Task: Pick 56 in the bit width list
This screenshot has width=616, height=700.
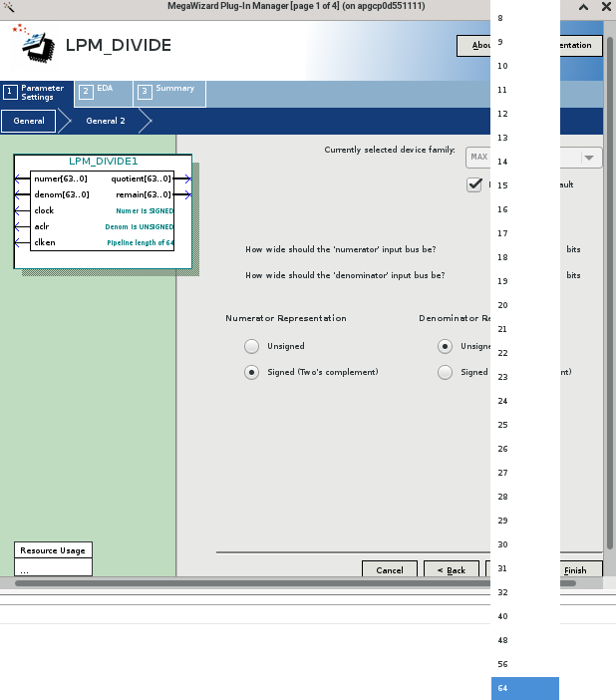Action: point(525,664)
